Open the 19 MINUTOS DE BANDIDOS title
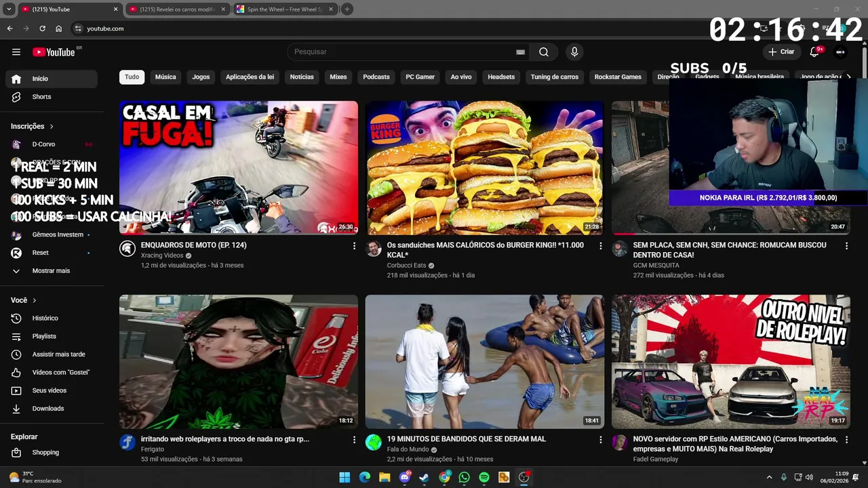The height and width of the screenshot is (488, 868). [x=467, y=439]
